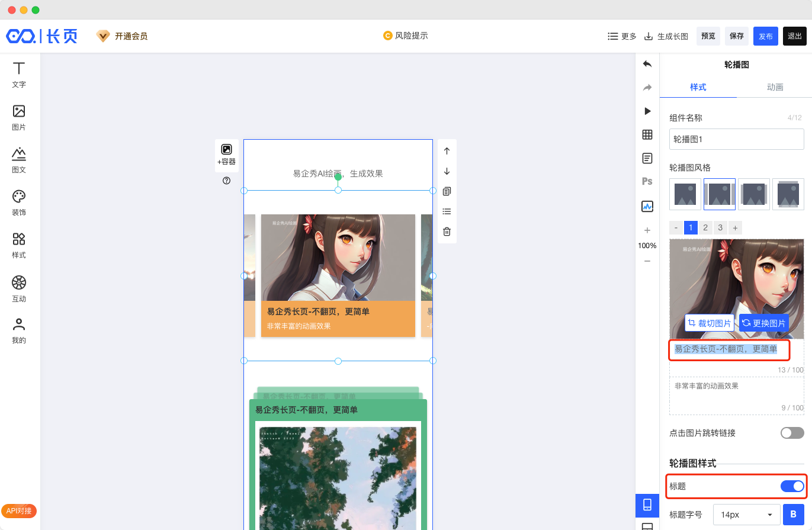
Task: Click the help question mark icon
Action: click(x=226, y=181)
